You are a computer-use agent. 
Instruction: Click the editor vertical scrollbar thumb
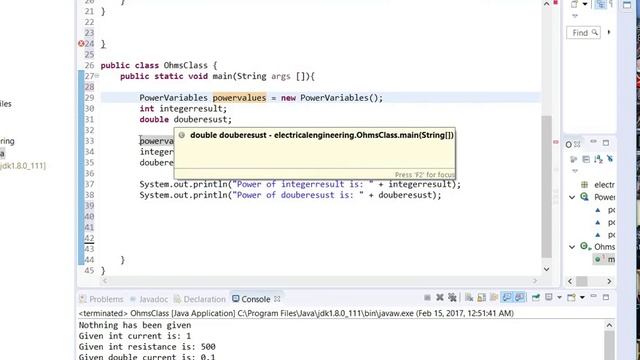point(547,187)
